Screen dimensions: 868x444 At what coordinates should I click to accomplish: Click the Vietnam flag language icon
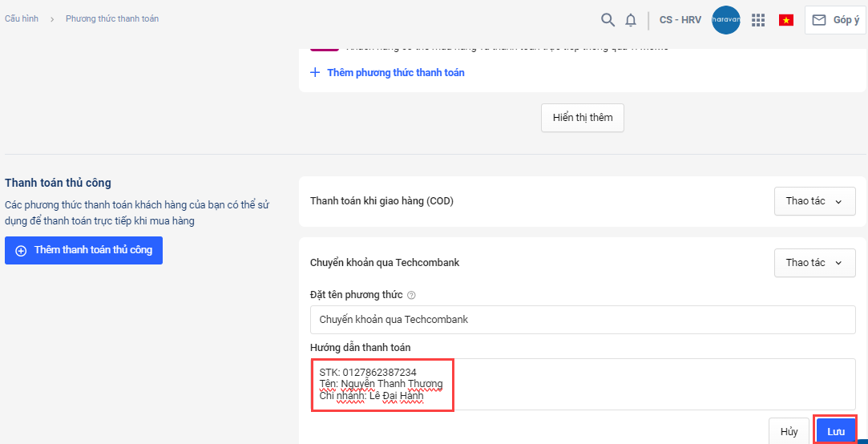pyautogui.click(x=786, y=20)
